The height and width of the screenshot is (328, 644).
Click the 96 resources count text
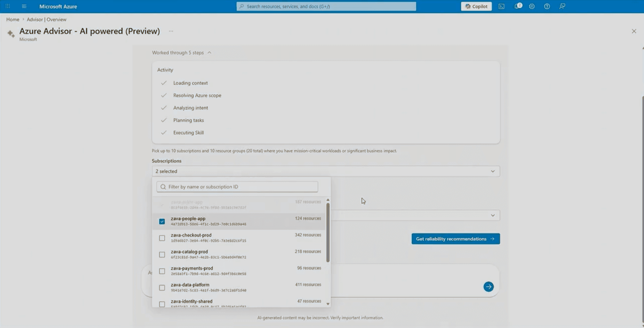click(x=309, y=268)
